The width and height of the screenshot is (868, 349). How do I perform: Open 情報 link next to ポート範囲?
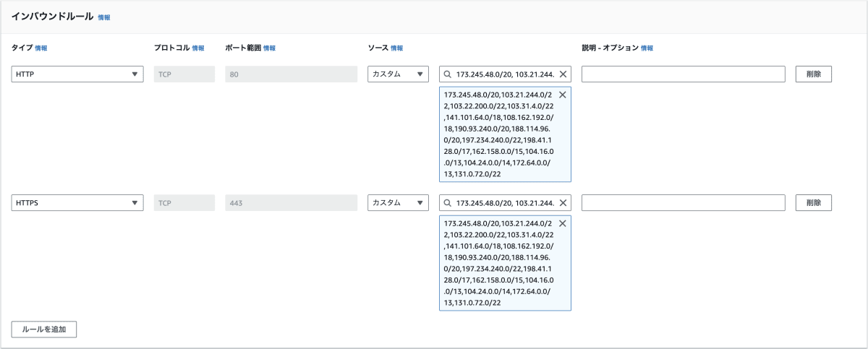tap(269, 48)
